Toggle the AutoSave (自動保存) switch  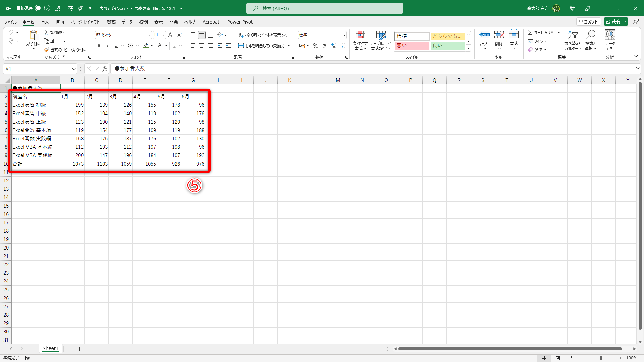click(x=42, y=8)
